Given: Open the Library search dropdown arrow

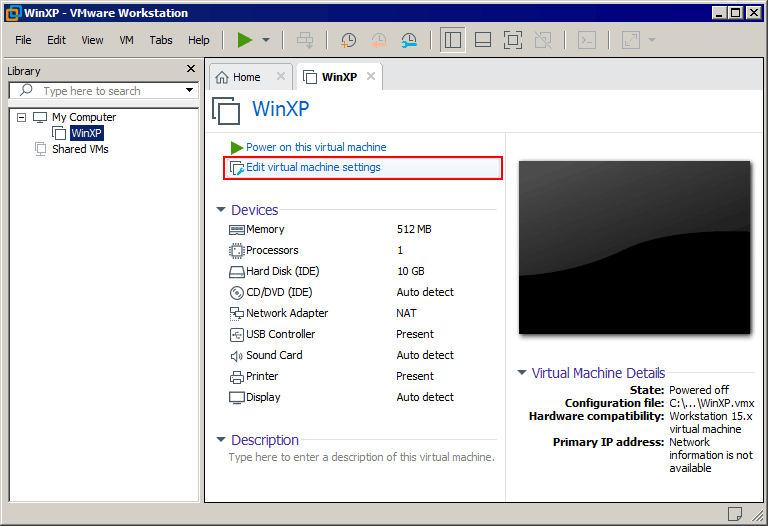Looking at the screenshot, I should 189,90.
